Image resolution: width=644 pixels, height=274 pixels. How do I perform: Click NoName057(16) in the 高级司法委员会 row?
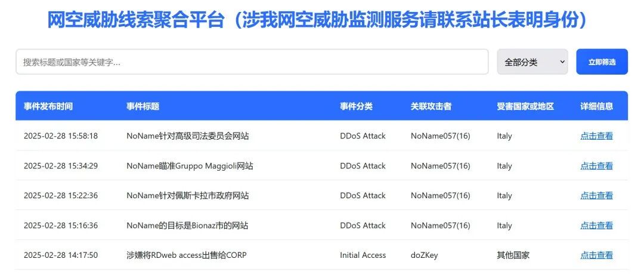[440, 136]
